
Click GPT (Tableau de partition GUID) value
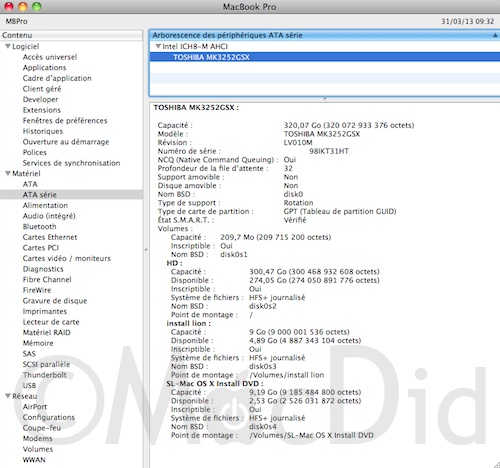tap(340, 211)
